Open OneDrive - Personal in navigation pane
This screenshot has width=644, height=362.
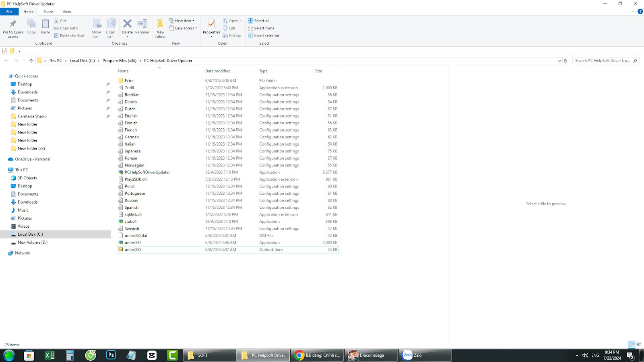[33, 159]
